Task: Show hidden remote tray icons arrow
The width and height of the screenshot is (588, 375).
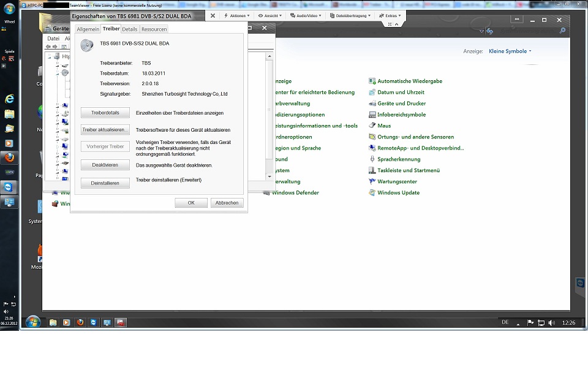Action: pyautogui.click(x=518, y=324)
